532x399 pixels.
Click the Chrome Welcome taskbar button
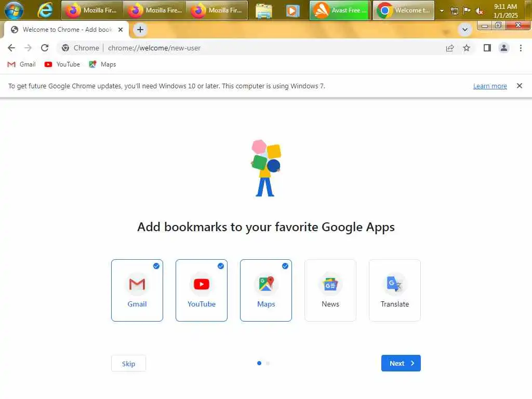coord(404,10)
